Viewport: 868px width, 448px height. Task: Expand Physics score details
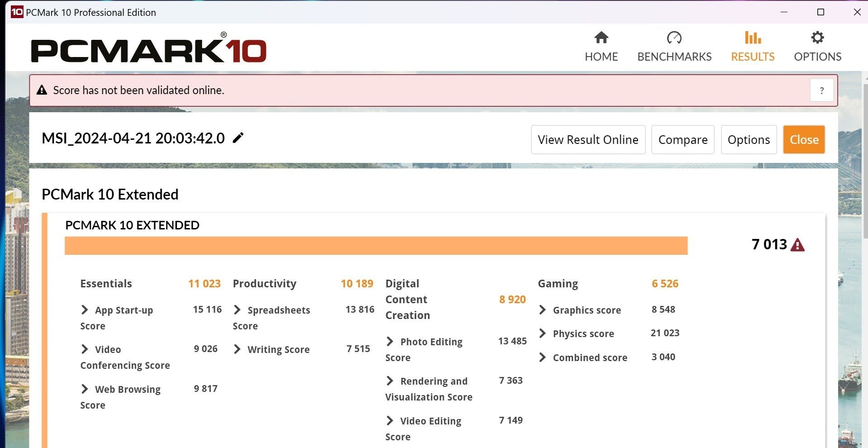(542, 334)
